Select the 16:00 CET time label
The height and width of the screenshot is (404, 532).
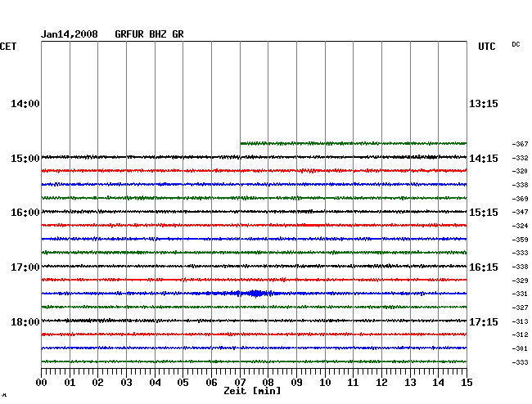click(x=25, y=213)
